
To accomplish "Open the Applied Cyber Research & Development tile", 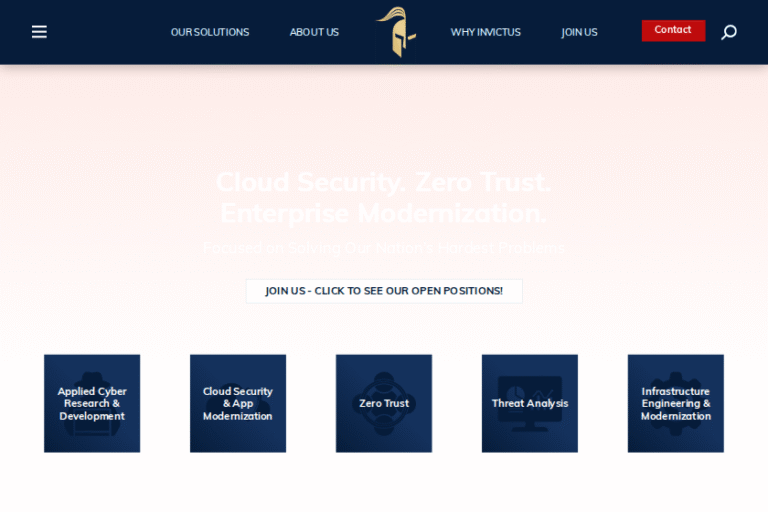I will pos(92,403).
